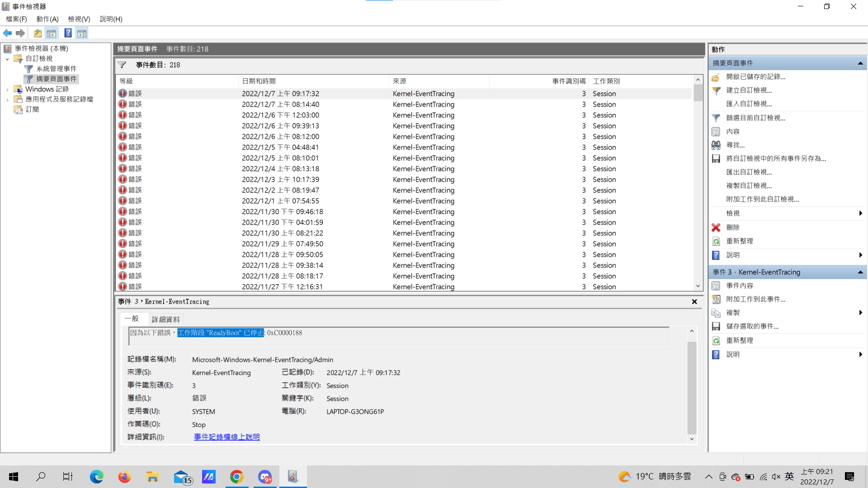The image size is (868, 488).
Task: Open the 動作(A) menu
Action: pyautogui.click(x=47, y=19)
